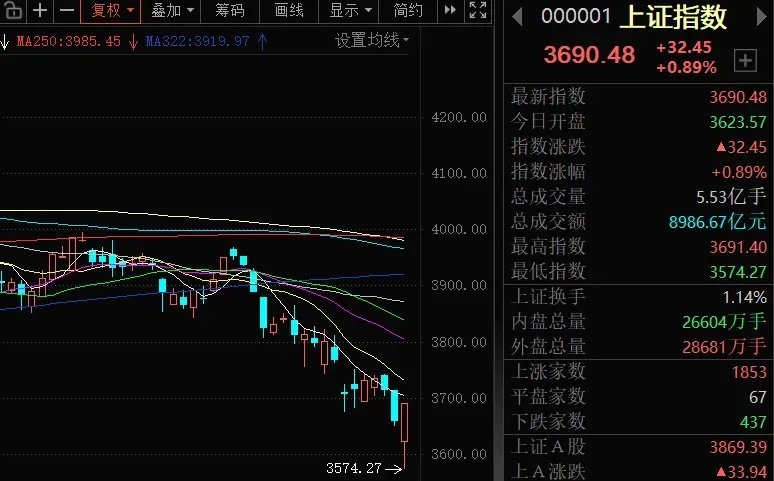
Task: Click the 4200.00 price axis label
Action: coord(459,118)
